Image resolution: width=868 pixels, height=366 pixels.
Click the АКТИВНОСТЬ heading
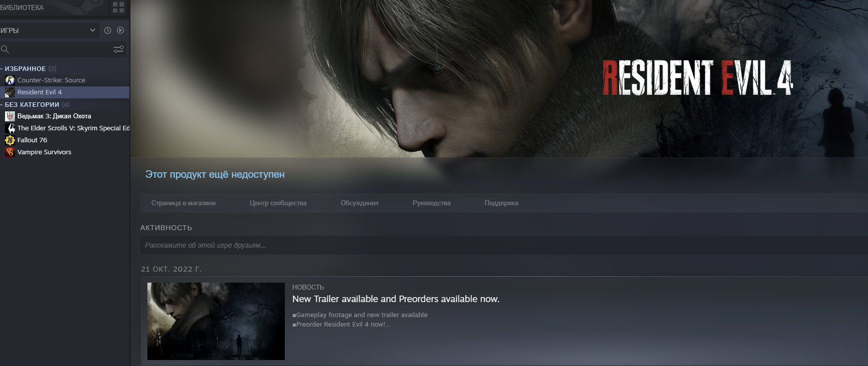coord(166,228)
